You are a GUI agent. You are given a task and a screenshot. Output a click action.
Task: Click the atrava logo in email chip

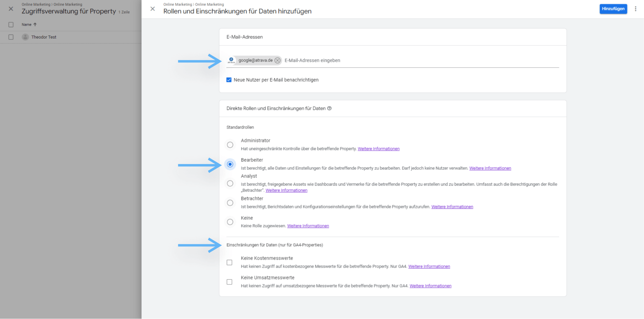pos(231,60)
